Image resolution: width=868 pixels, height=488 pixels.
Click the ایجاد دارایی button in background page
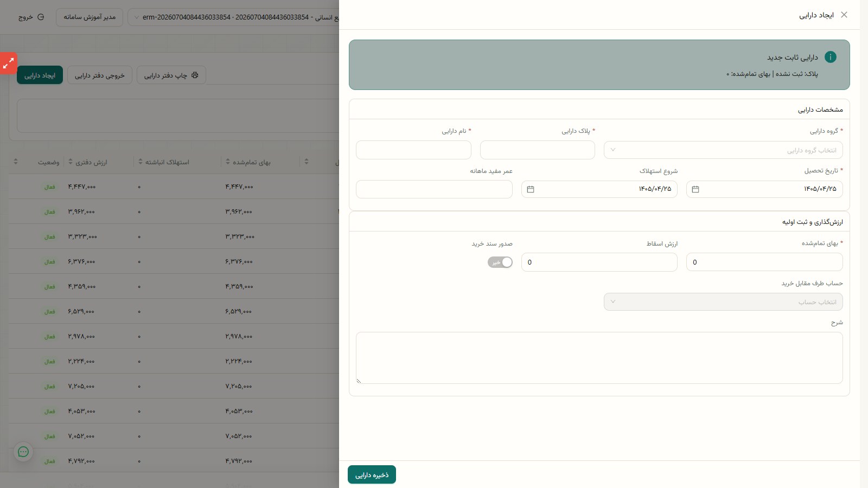coord(40,75)
